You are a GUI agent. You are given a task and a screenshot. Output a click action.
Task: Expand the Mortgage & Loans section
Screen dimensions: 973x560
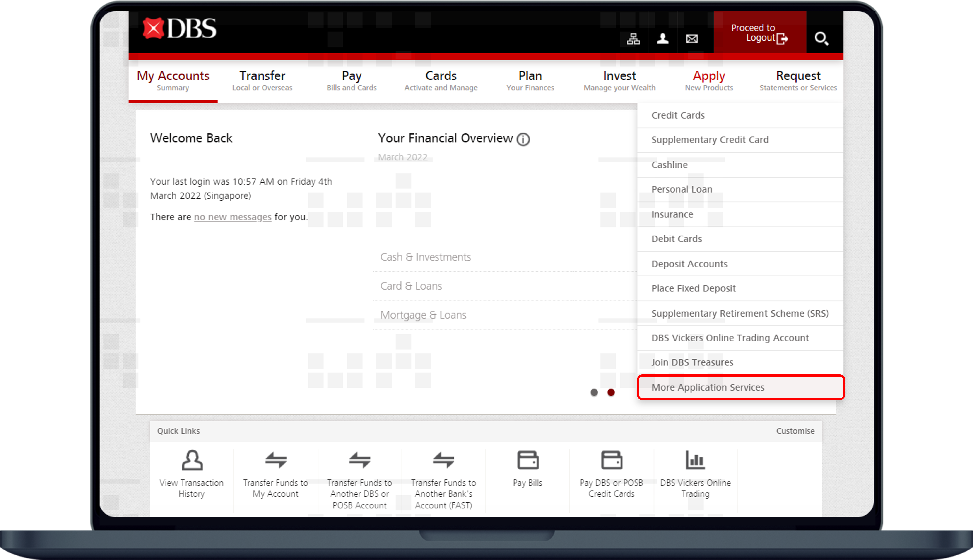(x=423, y=315)
